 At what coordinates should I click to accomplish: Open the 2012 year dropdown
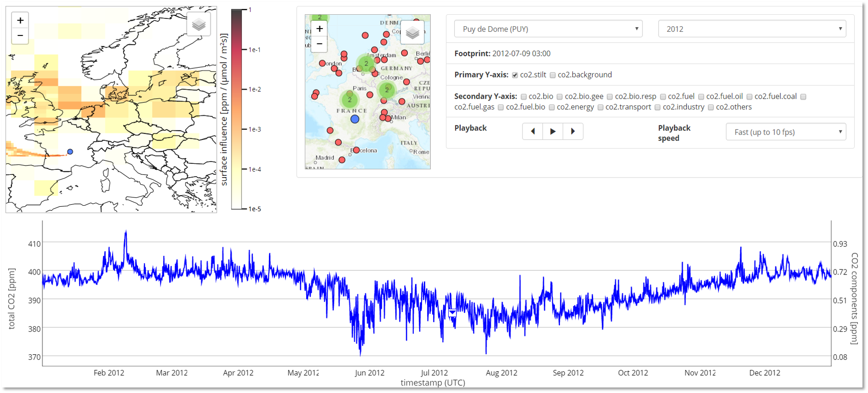coord(752,29)
